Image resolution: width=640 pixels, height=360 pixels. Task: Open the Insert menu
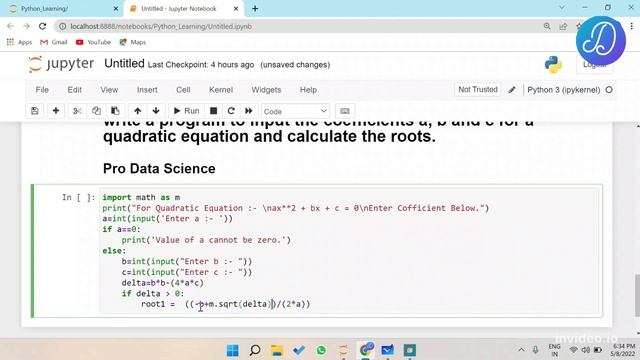[147, 90]
